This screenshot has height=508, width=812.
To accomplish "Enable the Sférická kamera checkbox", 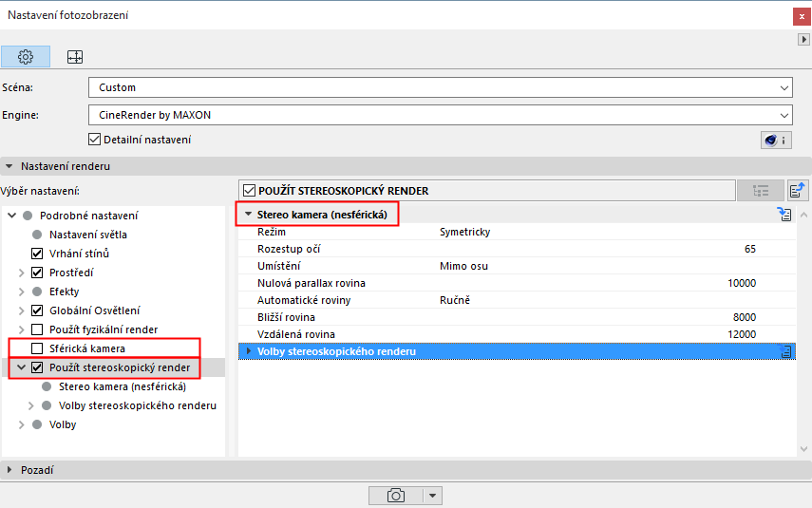I will tap(37, 348).
